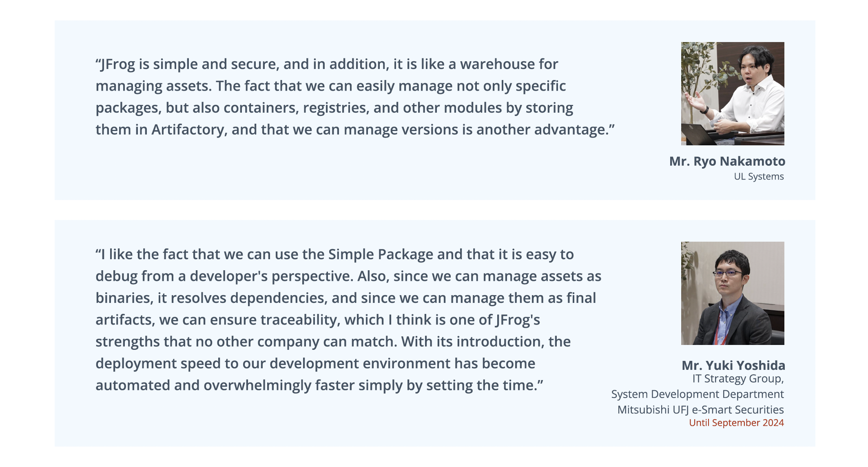The height and width of the screenshot is (467, 868).
Task: Click "debug from a developer's perspective" text
Action: pyautogui.click(x=224, y=276)
